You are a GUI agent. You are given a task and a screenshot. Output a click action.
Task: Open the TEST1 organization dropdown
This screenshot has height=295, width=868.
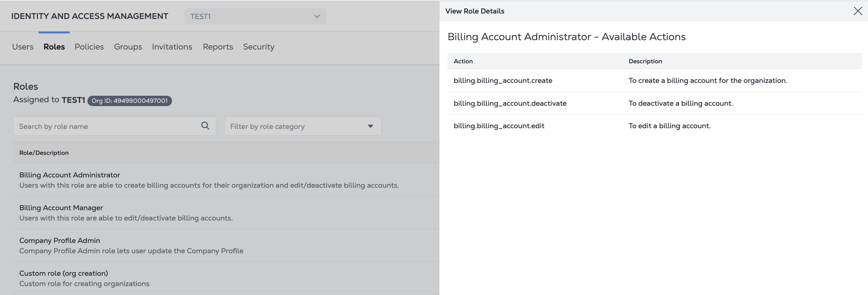pos(255,16)
